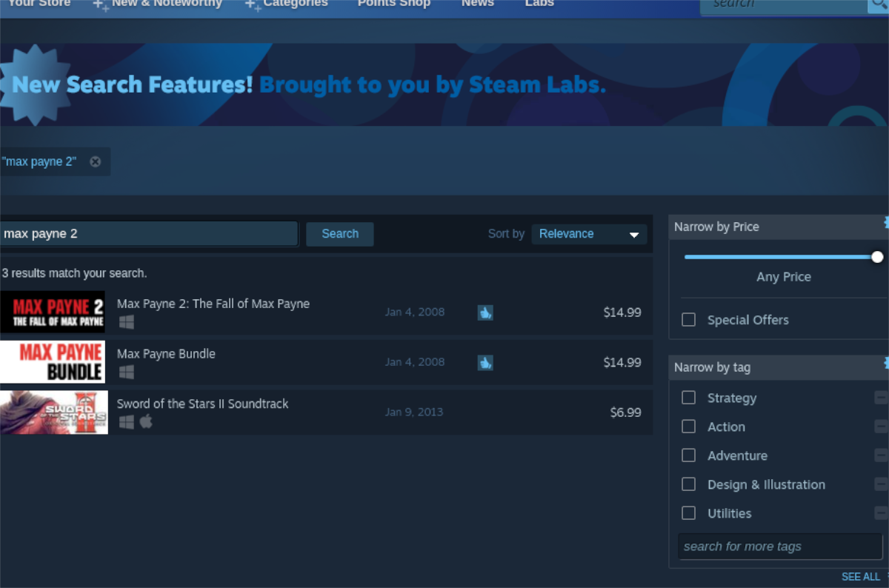Image resolution: width=889 pixels, height=588 pixels.
Task: Open the Max Payne Bundle result
Action: click(x=326, y=362)
